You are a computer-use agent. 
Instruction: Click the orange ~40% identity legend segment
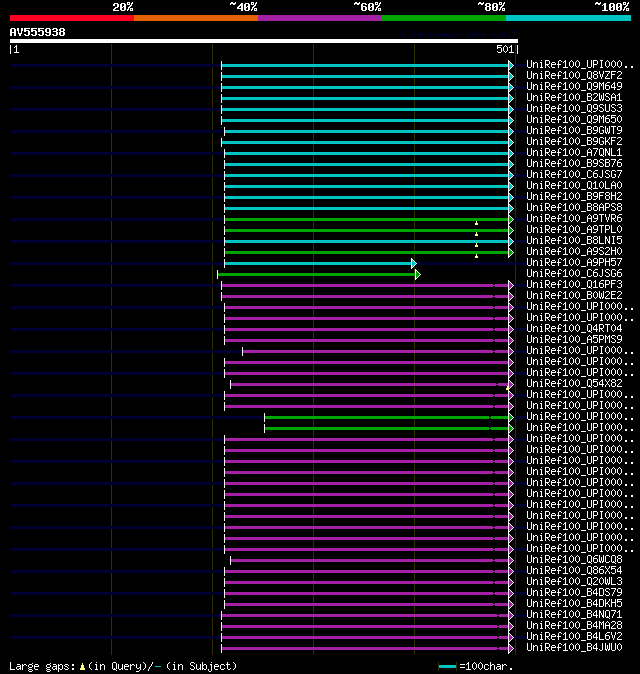coord(196,18)
